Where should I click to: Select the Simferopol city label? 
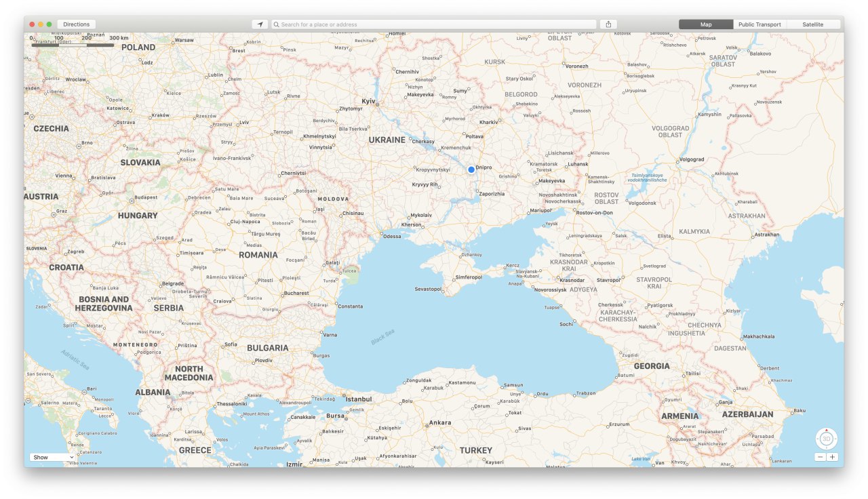[468, 277]
